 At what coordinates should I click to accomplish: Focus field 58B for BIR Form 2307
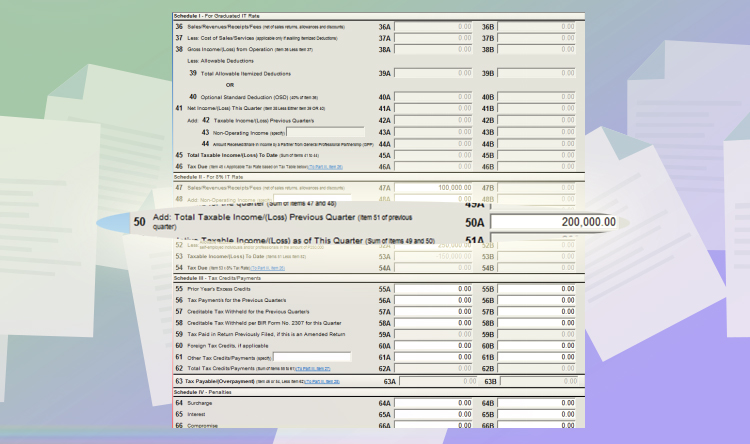537,323
